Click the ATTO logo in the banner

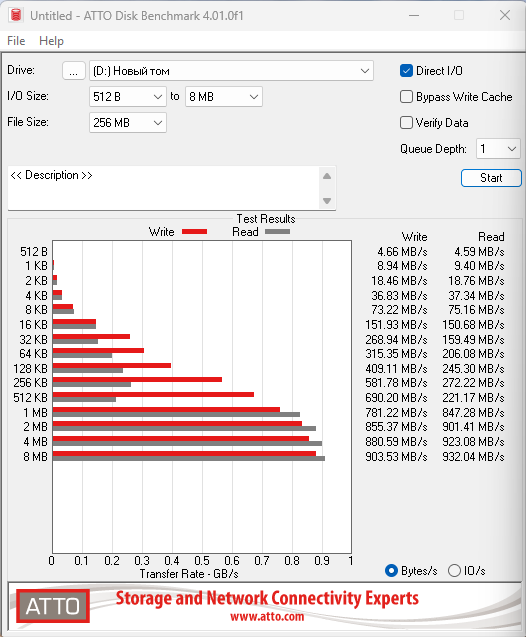coord(53,606)
